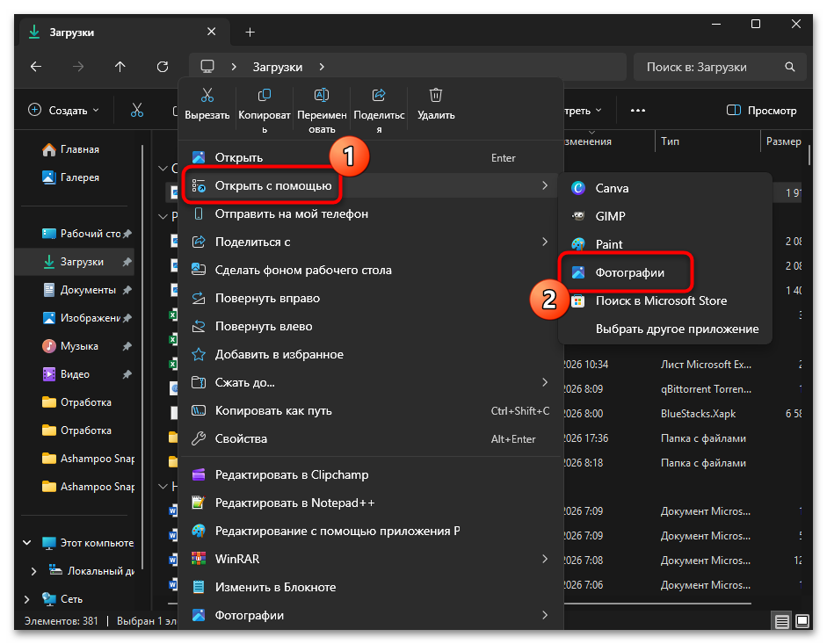The width and height of the screenshot is (827, 644).
Task: Click the Cut (Вырезать) scissors icon in context menu
Action: point(207,96)
